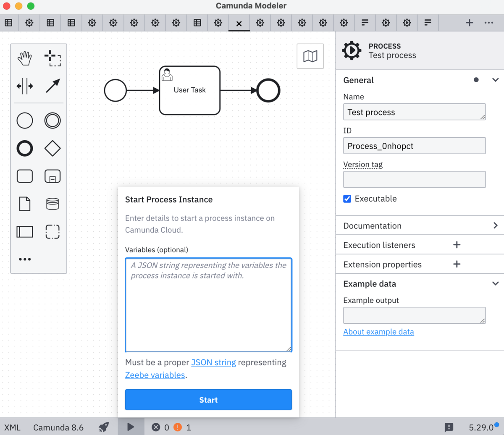Screen dimensions: 504x435
Task: Add an extension property with plus
Action: tap(457, 264)
